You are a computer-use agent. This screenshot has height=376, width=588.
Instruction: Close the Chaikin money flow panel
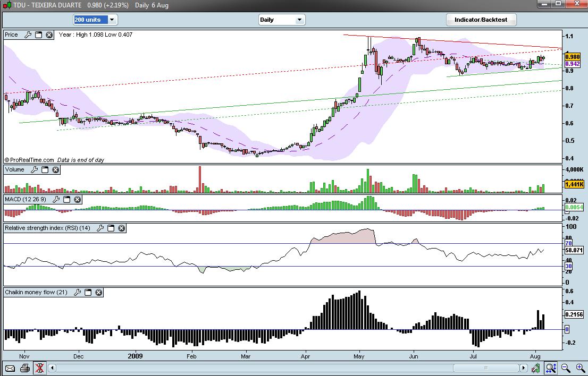click(99, 293)
